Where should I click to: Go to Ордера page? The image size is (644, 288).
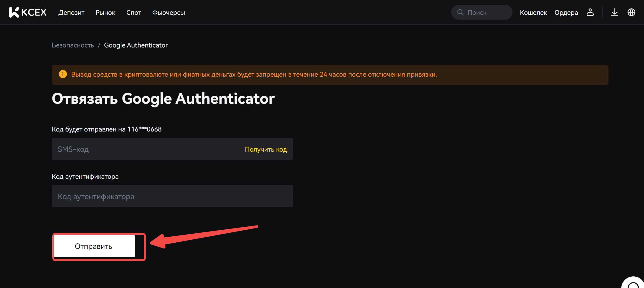pos(566,13)
